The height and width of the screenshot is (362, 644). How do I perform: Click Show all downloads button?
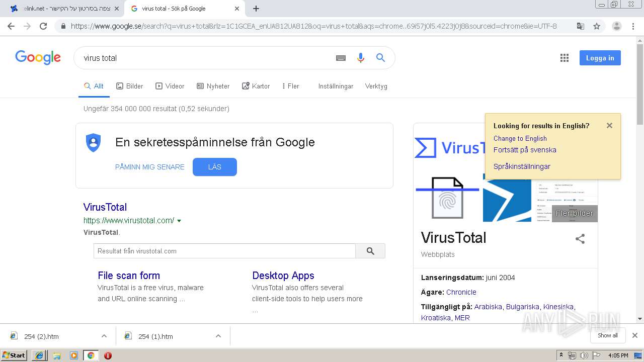[608, 335]
